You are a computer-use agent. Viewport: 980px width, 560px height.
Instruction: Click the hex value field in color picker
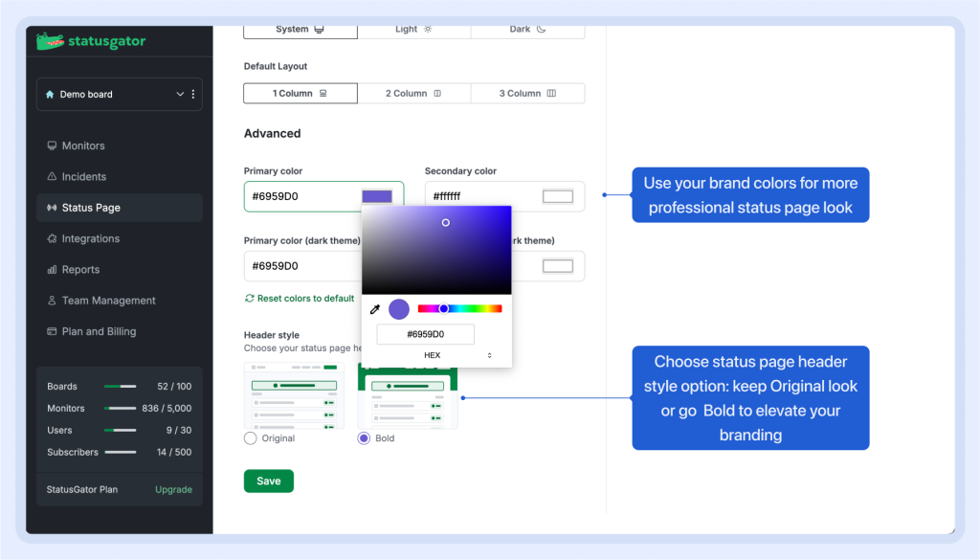[x=425, y=334]
